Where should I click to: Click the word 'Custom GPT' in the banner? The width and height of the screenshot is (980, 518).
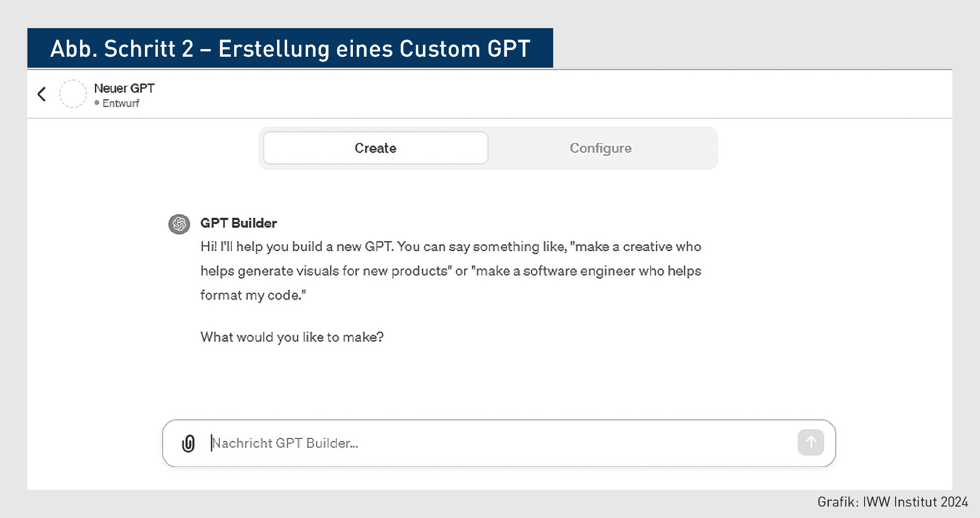(465, 49)
